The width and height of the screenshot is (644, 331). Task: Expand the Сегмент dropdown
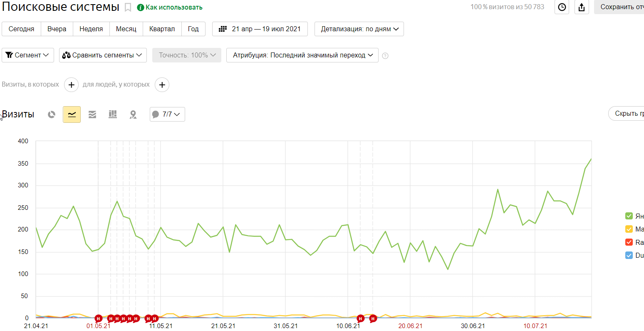click(28, 55)
